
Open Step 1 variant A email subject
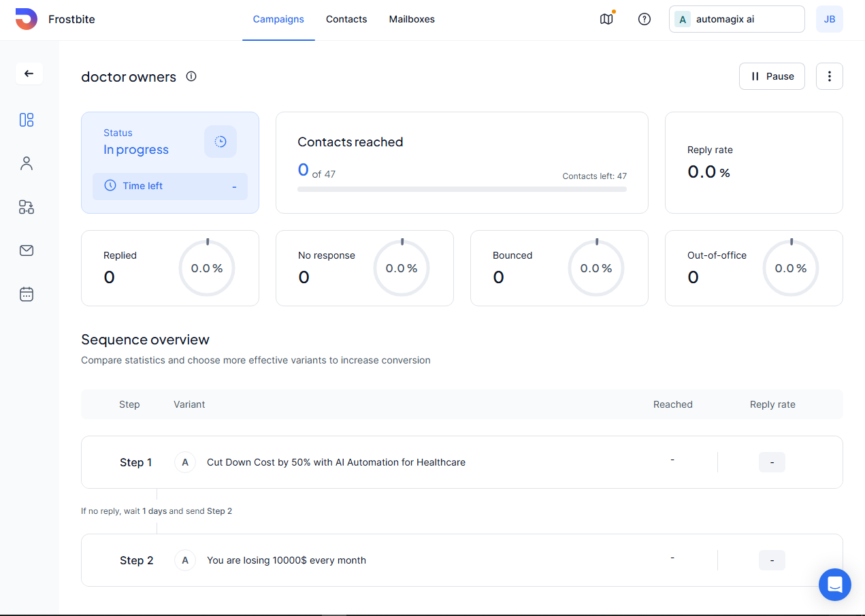336,462
